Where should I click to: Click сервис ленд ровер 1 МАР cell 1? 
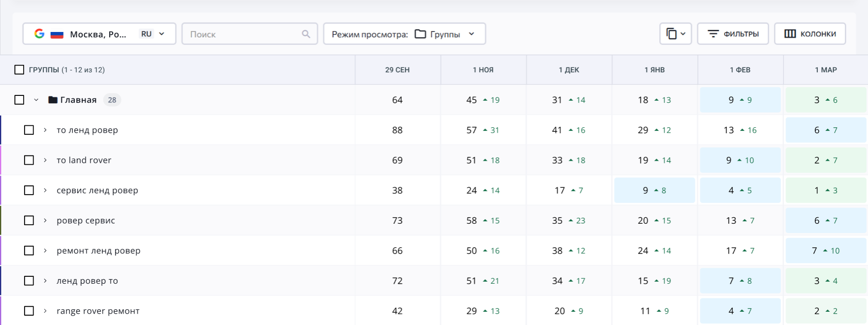point(826,190)
